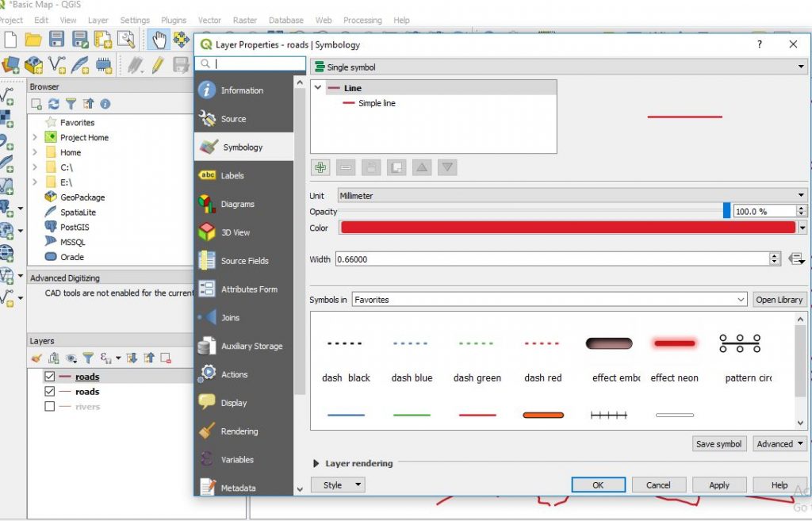Click the Open Project folder icon
The width and height of the screenshot is (812, 521).
[x=33, y=40]
